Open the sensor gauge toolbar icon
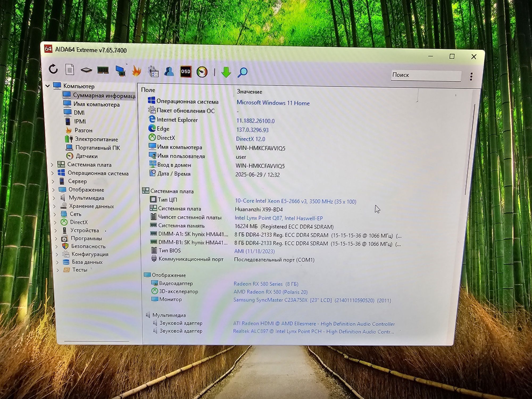Screen dimensions: 532x399 (202, 72)
